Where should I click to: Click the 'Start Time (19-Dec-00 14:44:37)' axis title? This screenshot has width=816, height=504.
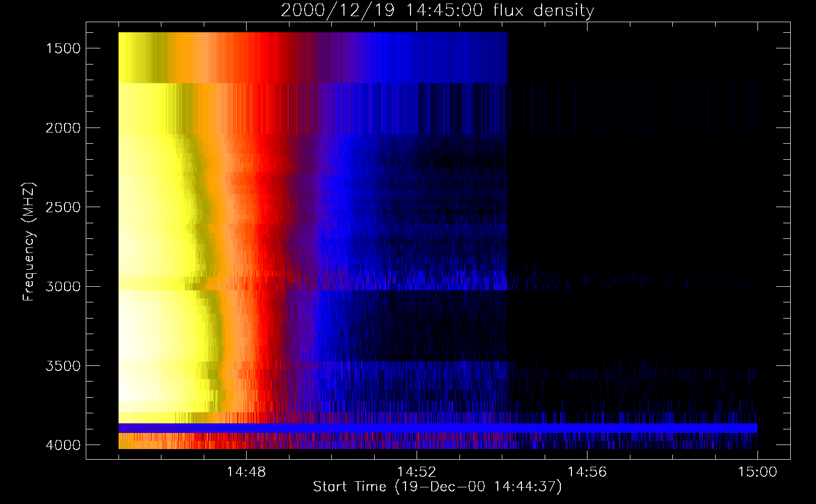(437, 487)
